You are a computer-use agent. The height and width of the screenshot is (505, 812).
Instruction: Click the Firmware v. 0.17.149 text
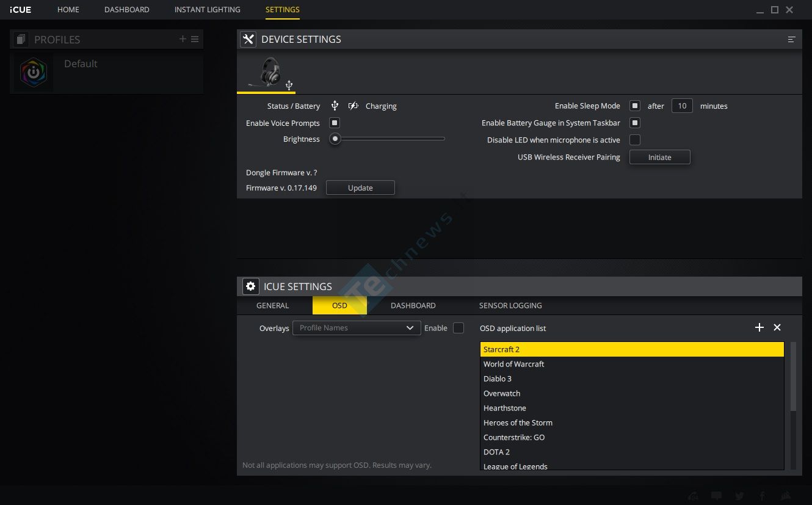click(x=281, y=187)
